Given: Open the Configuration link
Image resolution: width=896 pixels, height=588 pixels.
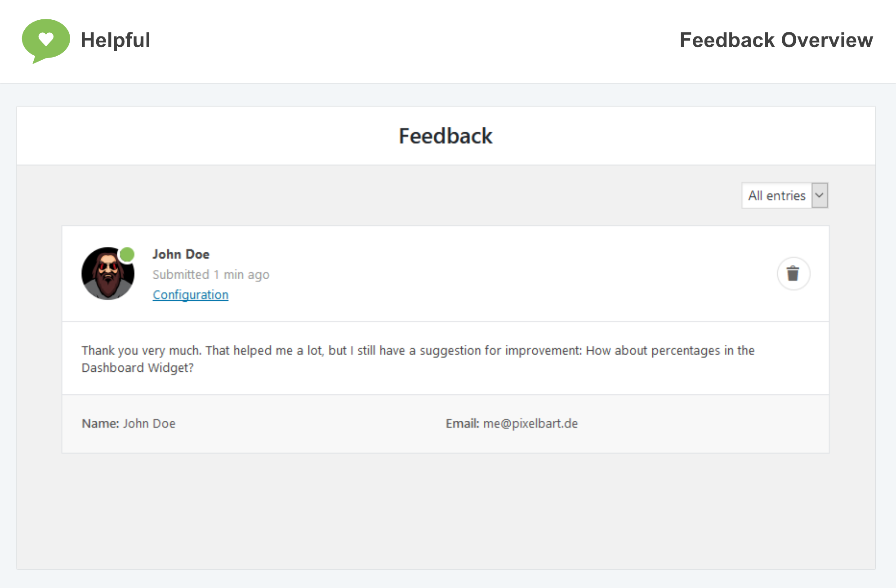Looking at the screenshot, I should point(191,295).
